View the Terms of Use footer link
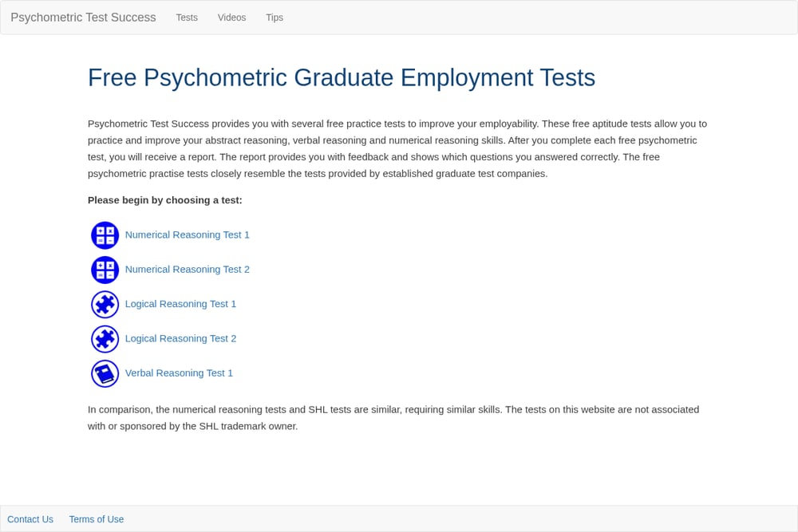 pyautogui.click(x=97, y=519)
